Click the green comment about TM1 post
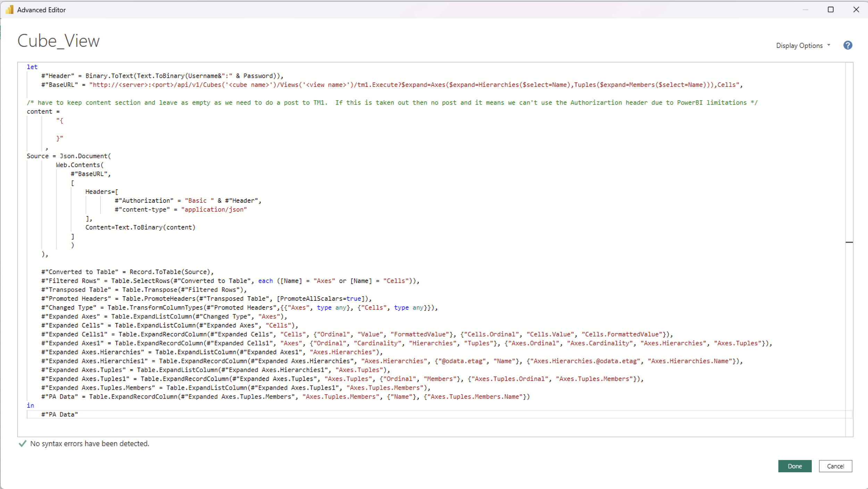This screenshot has height=489, width=868. (392, 102)
